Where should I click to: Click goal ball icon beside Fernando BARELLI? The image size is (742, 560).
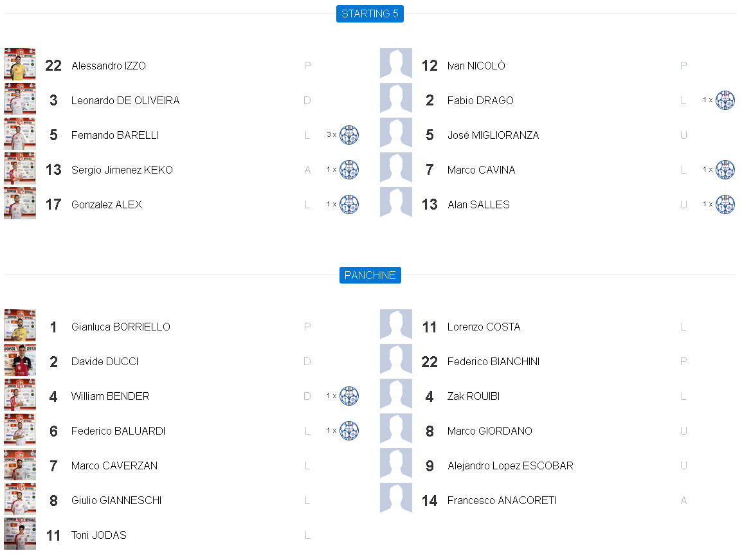(x=348, y=135)
